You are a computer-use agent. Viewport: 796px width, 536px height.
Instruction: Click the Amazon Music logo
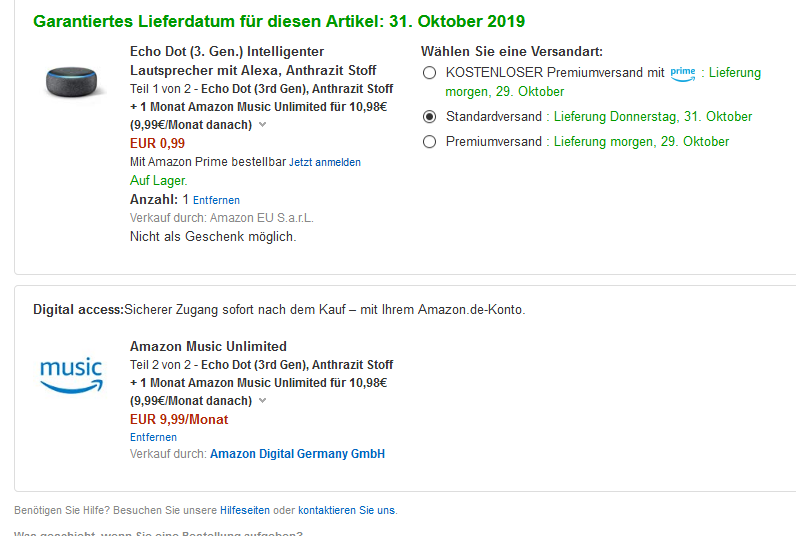coord(72,375)
